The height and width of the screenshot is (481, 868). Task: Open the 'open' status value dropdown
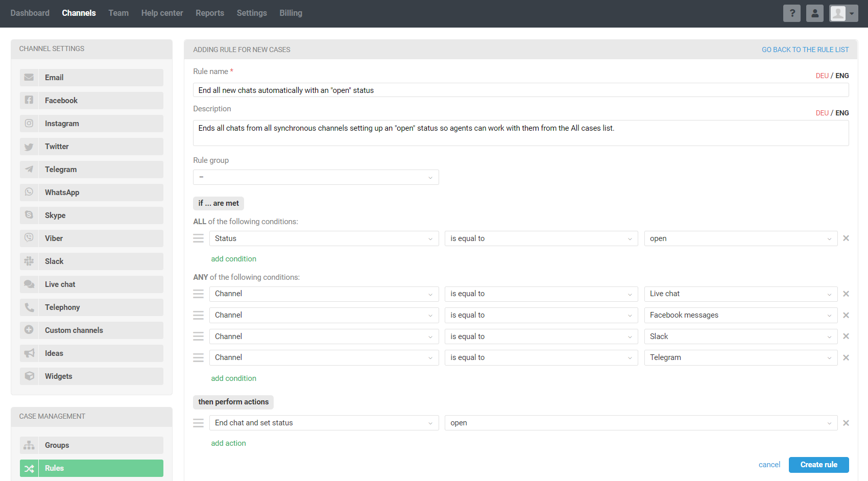741,238
